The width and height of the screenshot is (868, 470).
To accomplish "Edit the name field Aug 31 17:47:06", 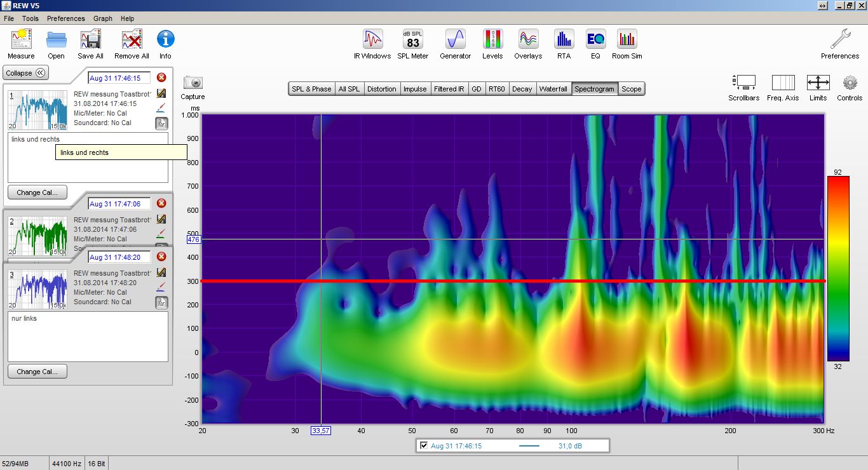I will 119,204.
